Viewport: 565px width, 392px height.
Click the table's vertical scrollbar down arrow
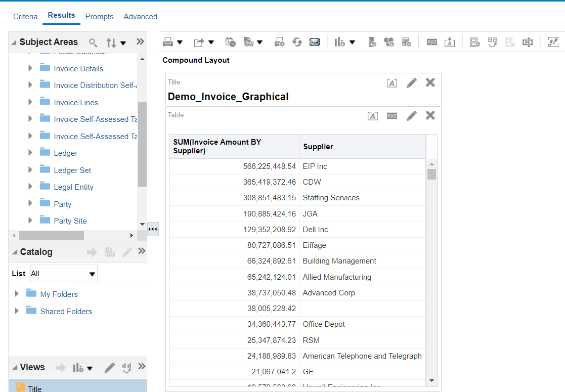click(431, 380)
